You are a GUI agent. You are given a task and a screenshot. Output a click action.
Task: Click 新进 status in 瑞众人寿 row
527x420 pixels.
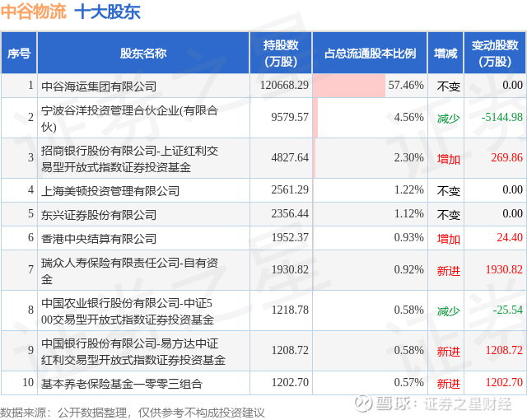pos(448,271)
